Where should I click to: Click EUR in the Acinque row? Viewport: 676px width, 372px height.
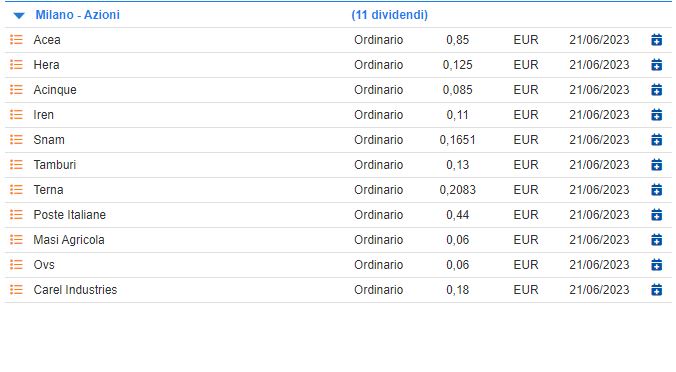[526, 90]
